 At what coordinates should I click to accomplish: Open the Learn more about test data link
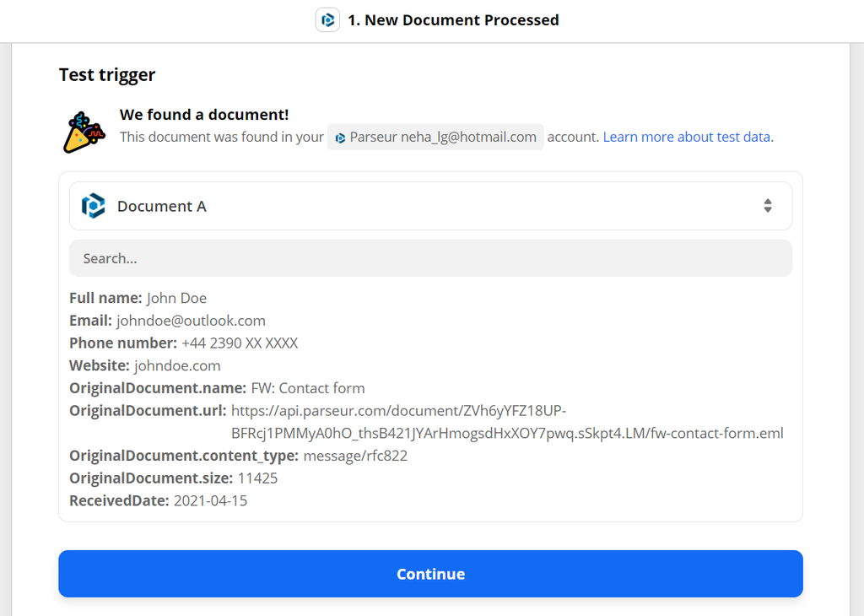click(686, 136)
